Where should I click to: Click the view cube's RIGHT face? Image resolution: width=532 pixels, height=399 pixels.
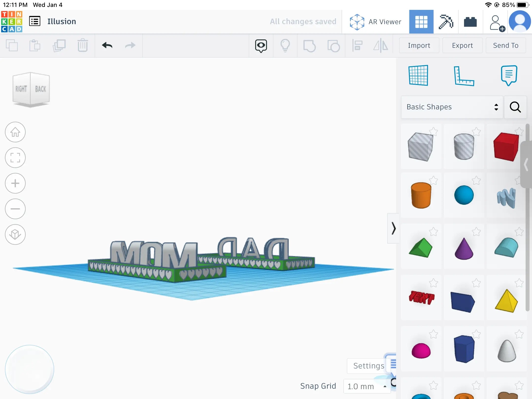coord(21,89)
